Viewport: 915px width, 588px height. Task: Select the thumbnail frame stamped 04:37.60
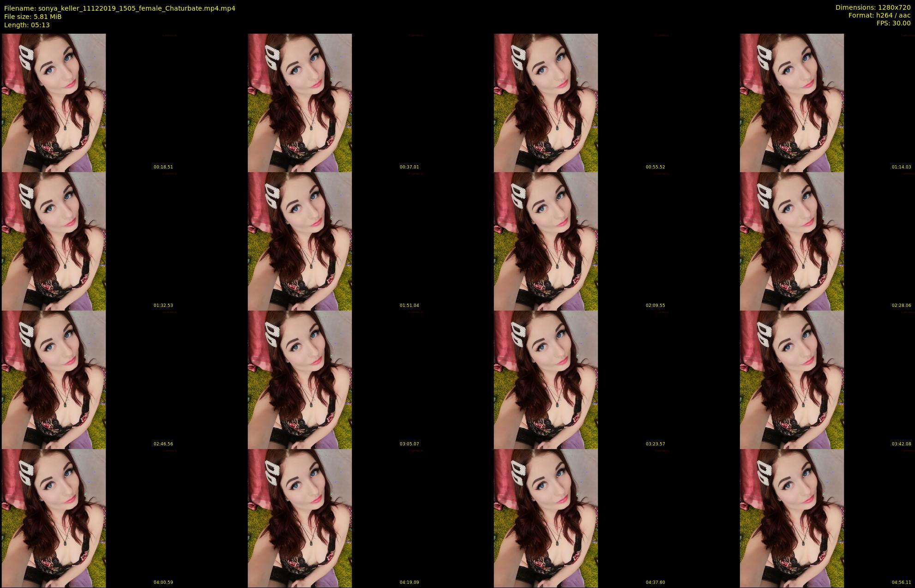tap(546, 518)
